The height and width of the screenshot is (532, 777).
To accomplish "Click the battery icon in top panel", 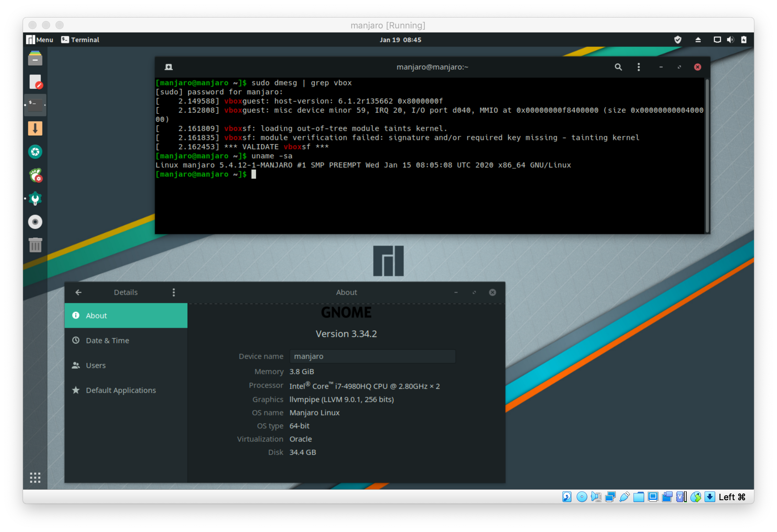I will click(x=743, y=40).
